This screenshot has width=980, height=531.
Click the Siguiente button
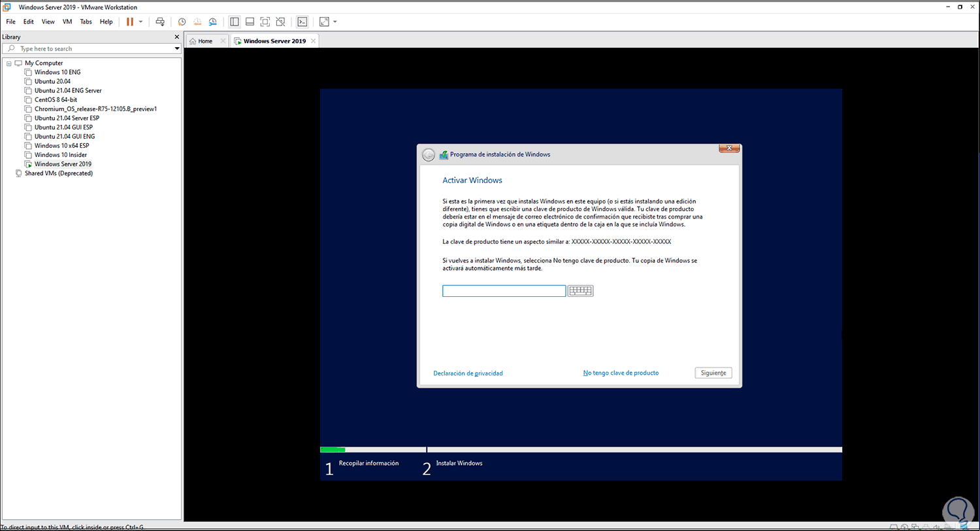[x=713, y=373]
